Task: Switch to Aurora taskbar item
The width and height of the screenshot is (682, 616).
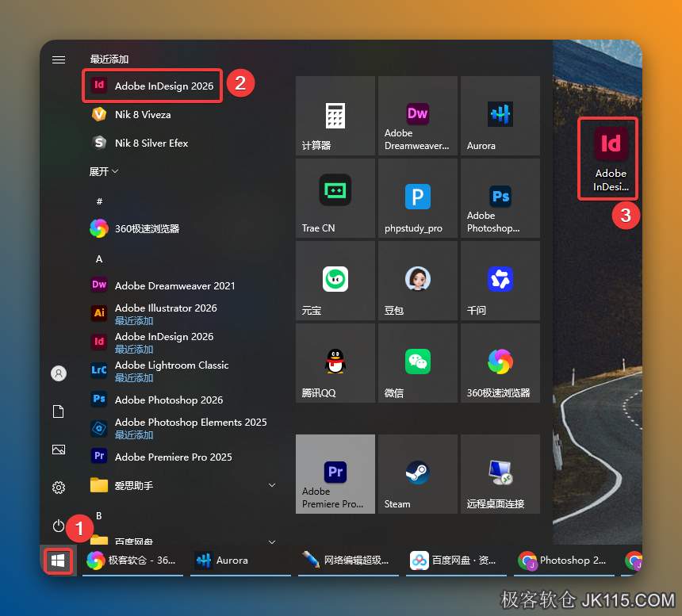Action: point(240,561)
